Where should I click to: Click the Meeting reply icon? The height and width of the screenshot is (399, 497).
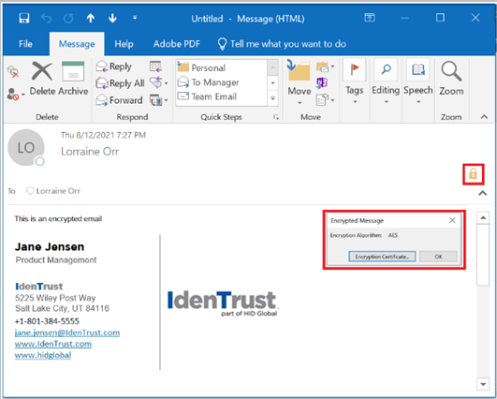point(156,66)
